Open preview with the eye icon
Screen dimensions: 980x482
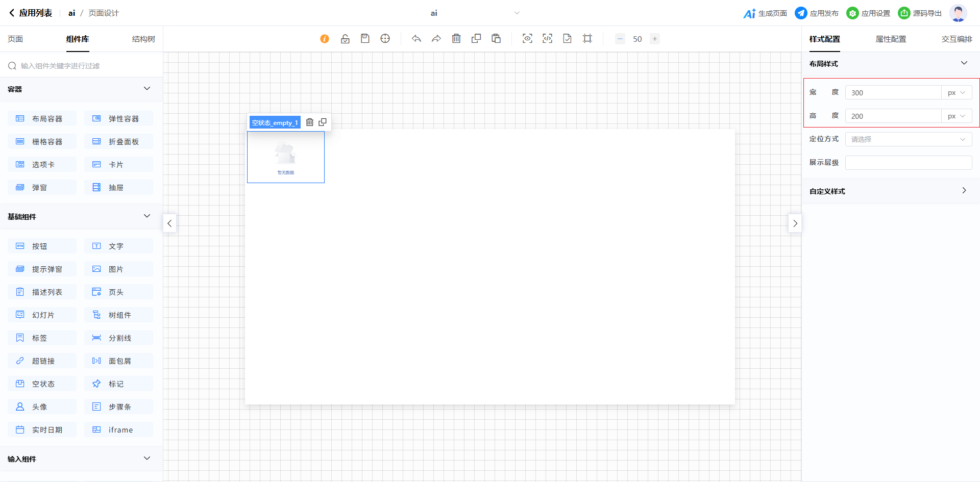pyautogui.click(x=527, y=39)
